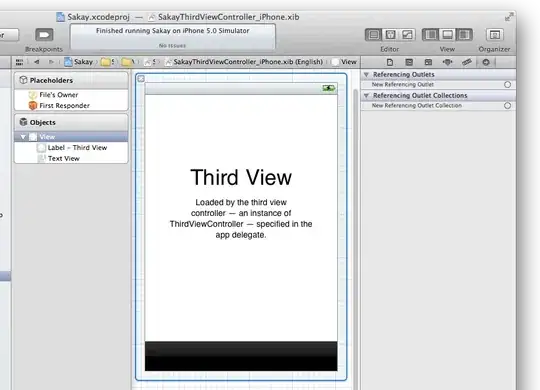This screenshot has width=540, height=390.
Task: Open the Attributes inspector tab
Action: pyautogui.click(x=447, y=62)
